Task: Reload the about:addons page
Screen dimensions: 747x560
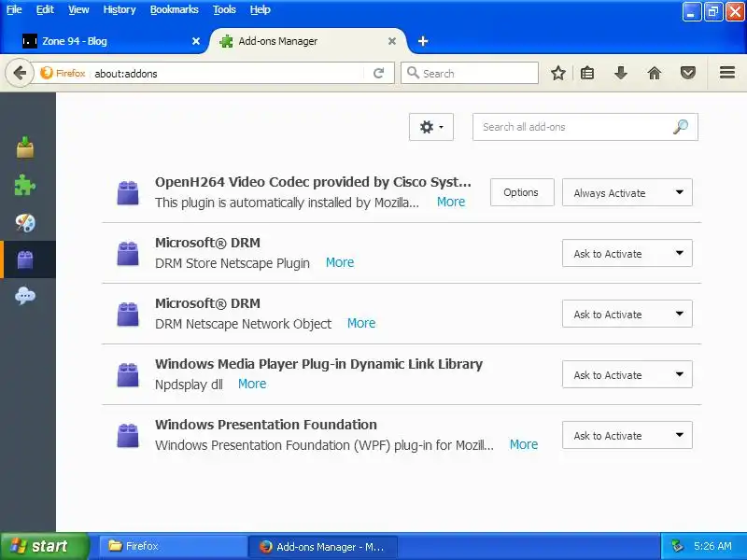Action: coord(379,74)
